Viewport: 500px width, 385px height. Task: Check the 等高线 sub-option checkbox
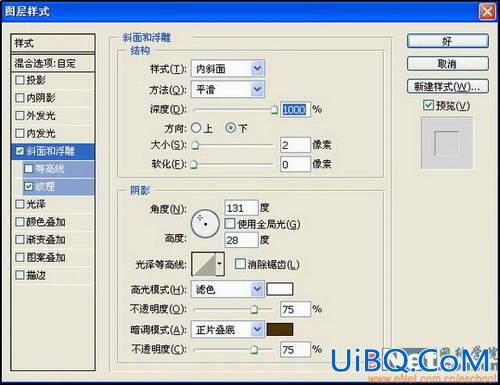pos(29,169)
